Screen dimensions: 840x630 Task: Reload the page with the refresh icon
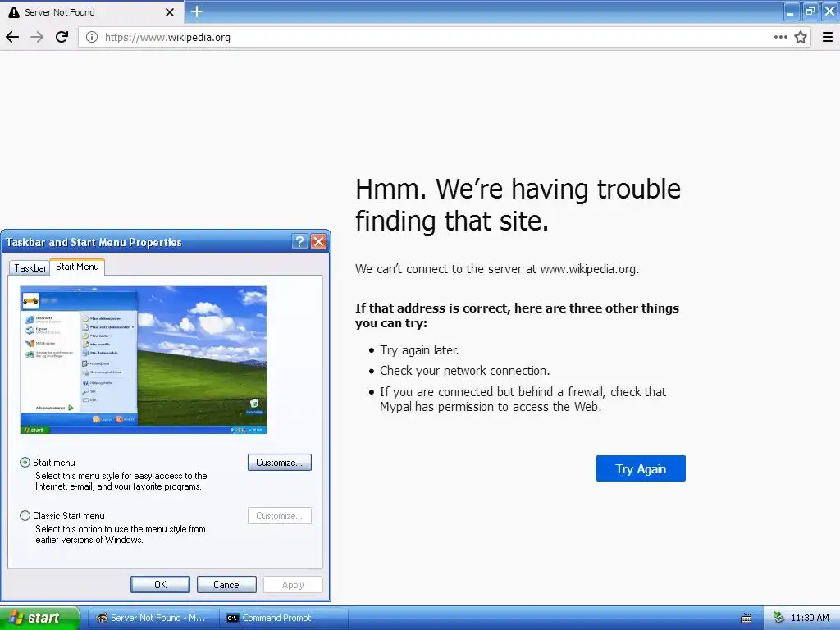point(62,37)
